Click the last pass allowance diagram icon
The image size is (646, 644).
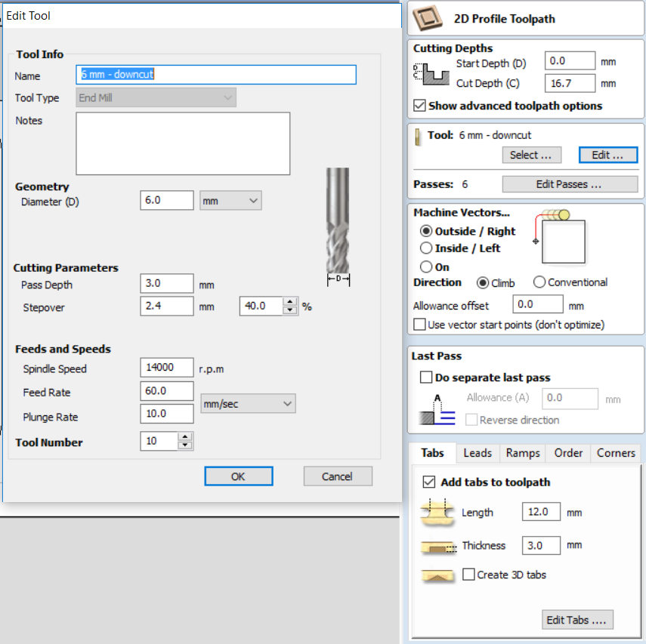point(437,410)
